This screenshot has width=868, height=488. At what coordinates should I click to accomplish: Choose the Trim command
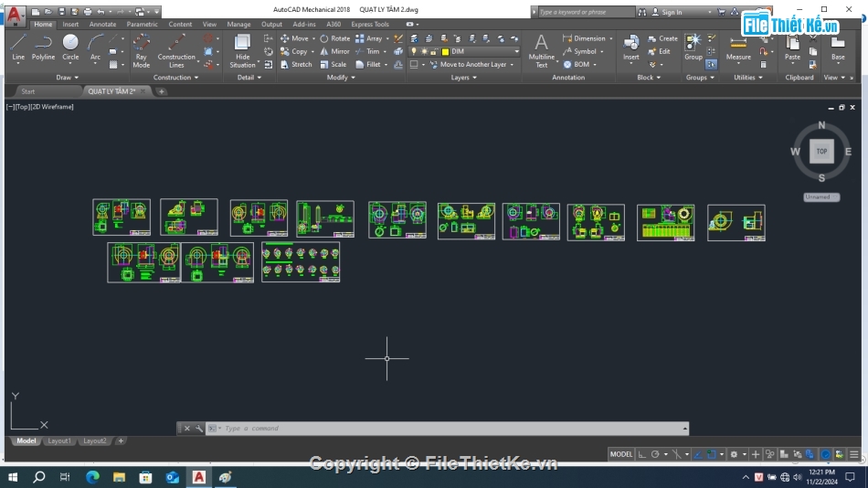click(x=367, y=51)
